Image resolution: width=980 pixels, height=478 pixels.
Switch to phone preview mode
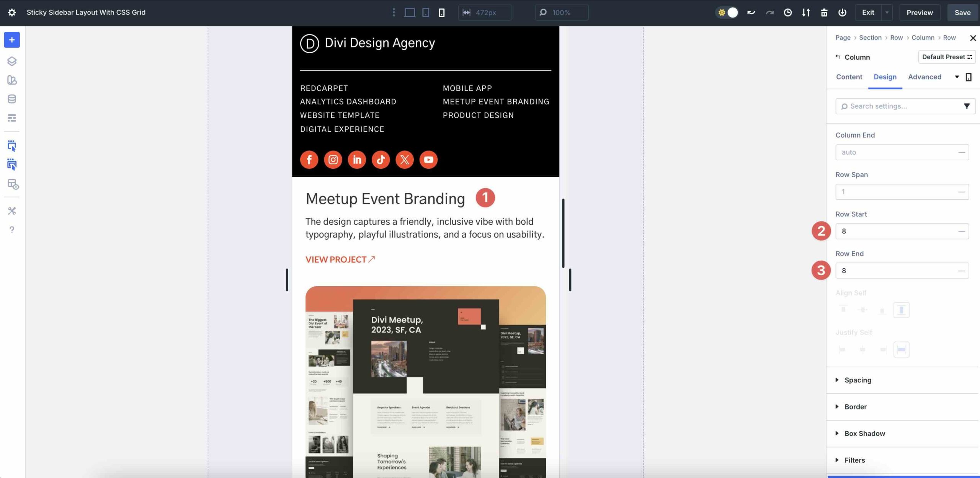pos(442,12)
